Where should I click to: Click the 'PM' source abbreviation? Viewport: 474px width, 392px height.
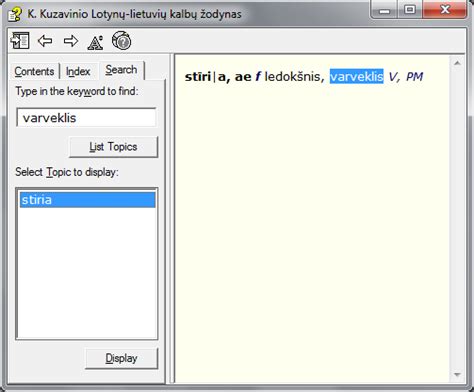415,77
